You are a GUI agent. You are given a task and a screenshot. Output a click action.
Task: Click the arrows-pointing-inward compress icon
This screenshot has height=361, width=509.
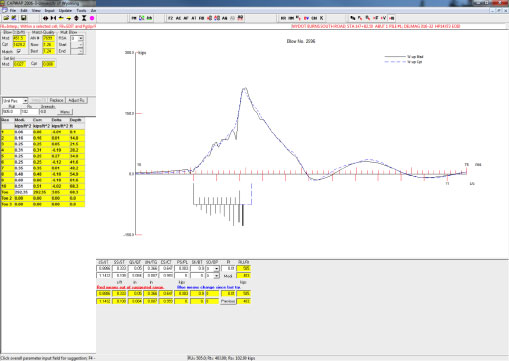pyautogui.click(x=53, y=18)
